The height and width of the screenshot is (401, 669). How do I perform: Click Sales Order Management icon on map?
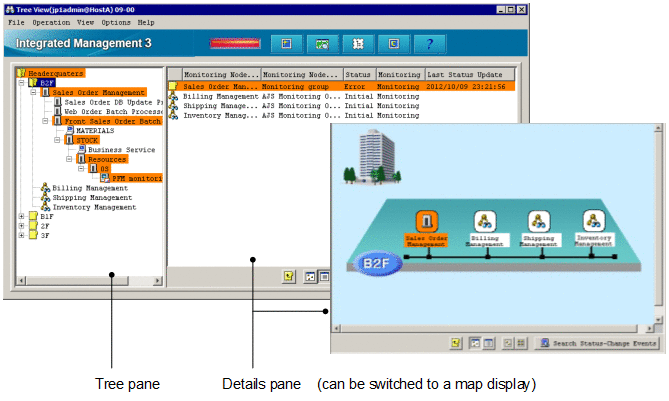427,221
